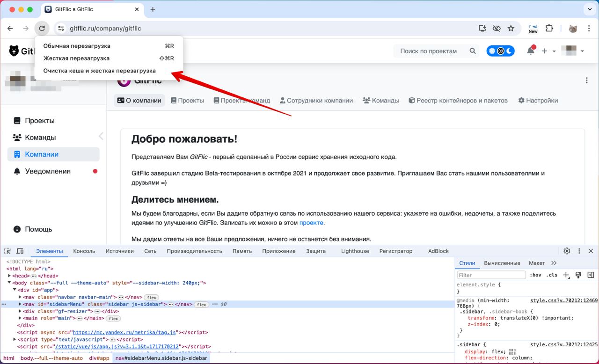The width and height of the screenshot is (599, 364).
Task: Open the 'Производительность' DevTools tab
Action: pos(195,251)
